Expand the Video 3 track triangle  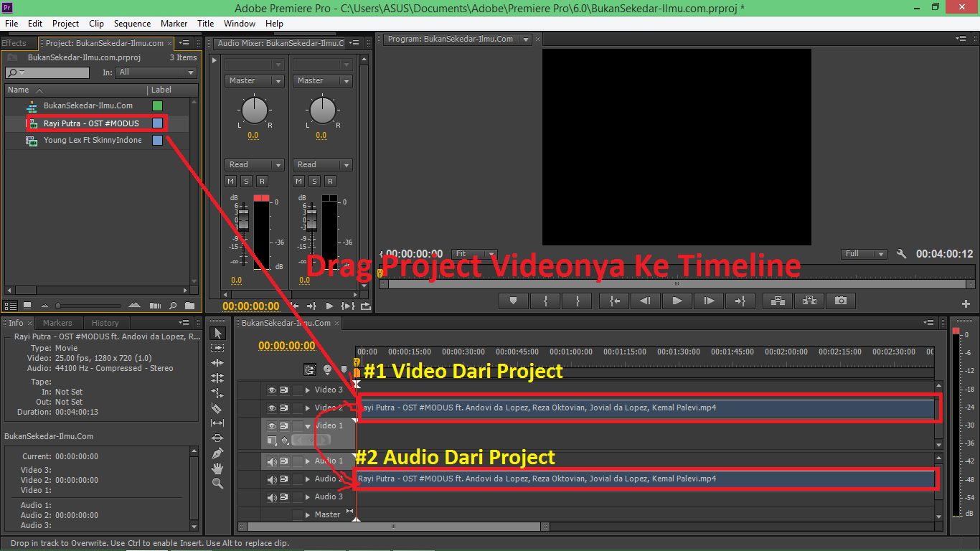[x=308, y=390]
